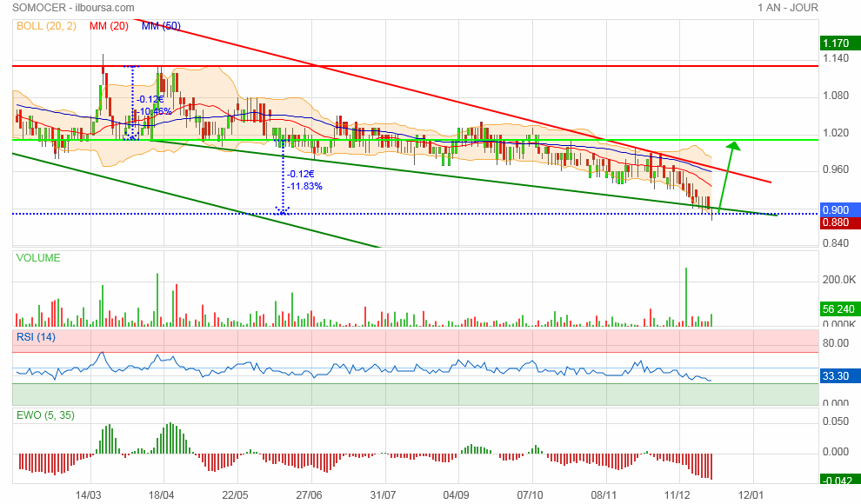This screenshot has width=861, height=504.
Task: Click the 0.000 EWO axis label
Action: point(835,452)
